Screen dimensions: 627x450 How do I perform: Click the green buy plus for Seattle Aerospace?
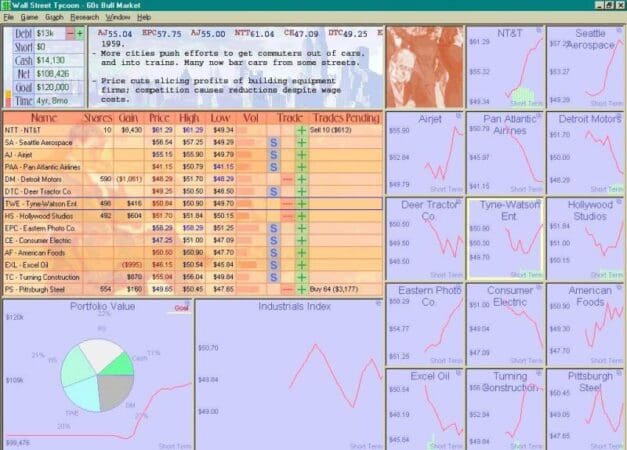(301, 142)
